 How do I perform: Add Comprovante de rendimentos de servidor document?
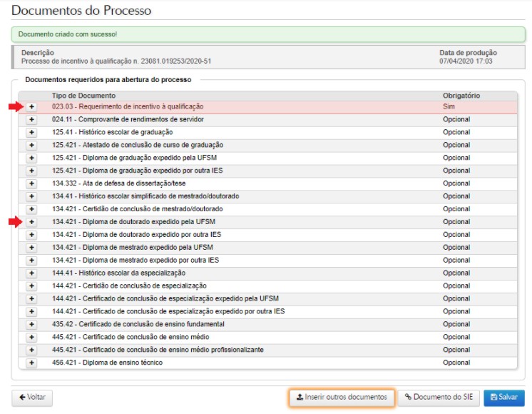(x=31, y=119)
